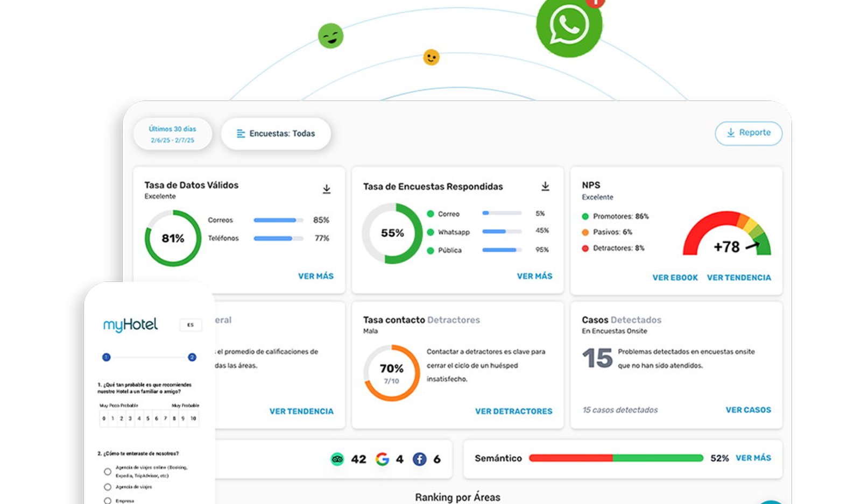Select score 10 in recommendation scale
861x504 pixels.
193,418
